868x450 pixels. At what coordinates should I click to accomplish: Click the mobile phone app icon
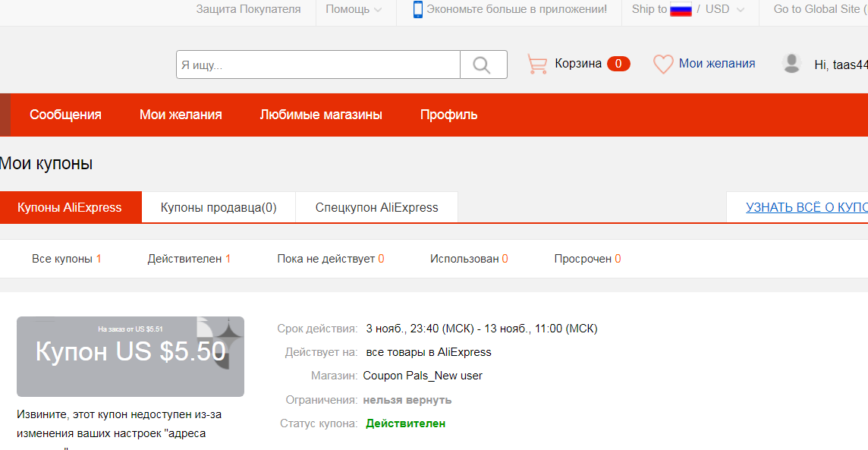point(418,9)
